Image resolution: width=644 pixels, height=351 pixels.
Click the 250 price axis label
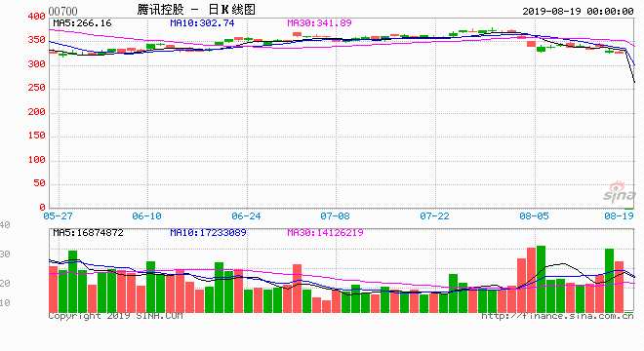pos(36,88)
